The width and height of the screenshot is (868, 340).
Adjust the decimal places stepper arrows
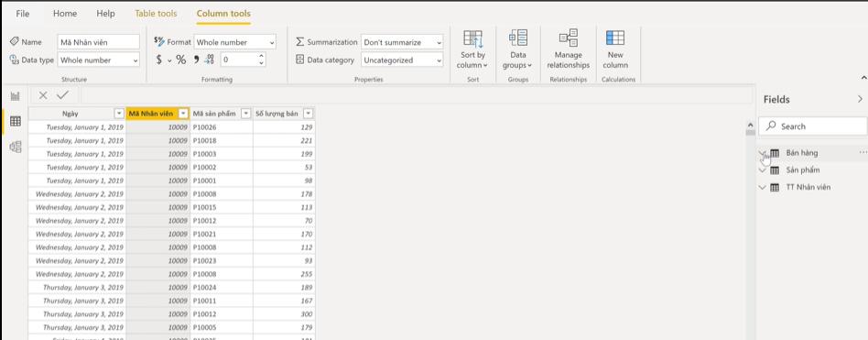point(261,60)
